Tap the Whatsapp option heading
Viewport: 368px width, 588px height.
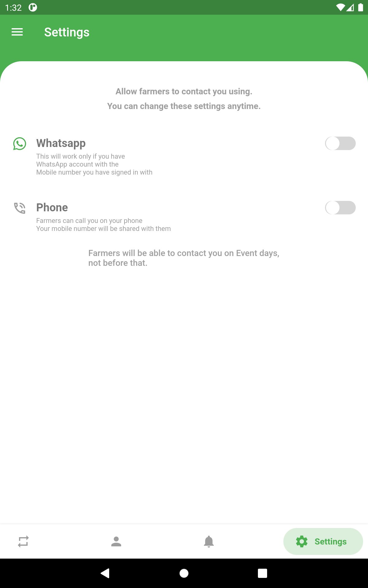(61, 143)
